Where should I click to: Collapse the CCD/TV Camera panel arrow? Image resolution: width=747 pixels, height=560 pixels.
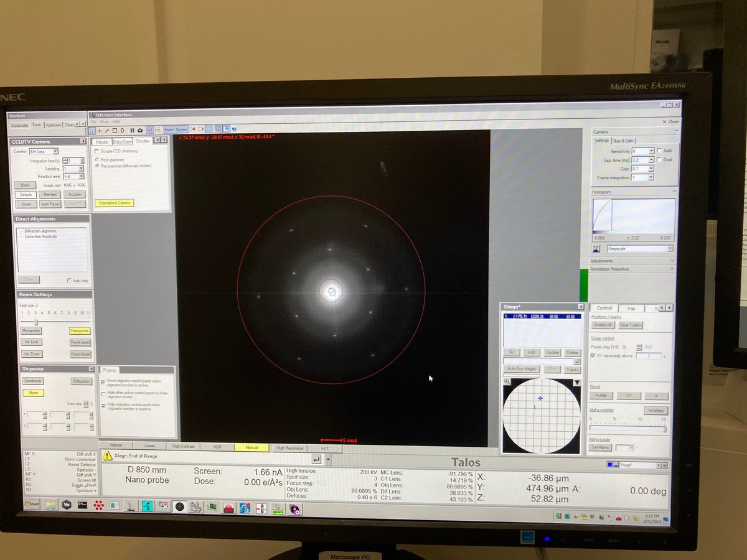[83, 141]
